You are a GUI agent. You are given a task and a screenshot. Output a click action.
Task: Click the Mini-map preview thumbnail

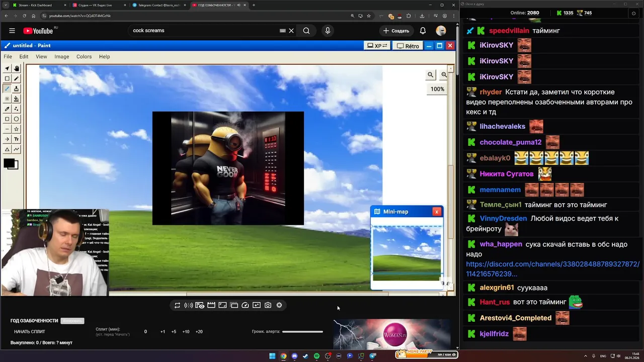(x=407, y=253)
